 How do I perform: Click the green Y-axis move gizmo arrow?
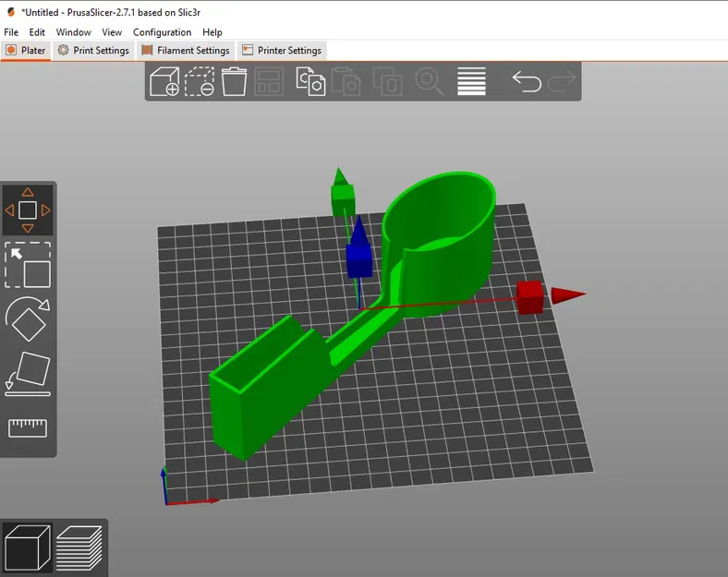340,177
